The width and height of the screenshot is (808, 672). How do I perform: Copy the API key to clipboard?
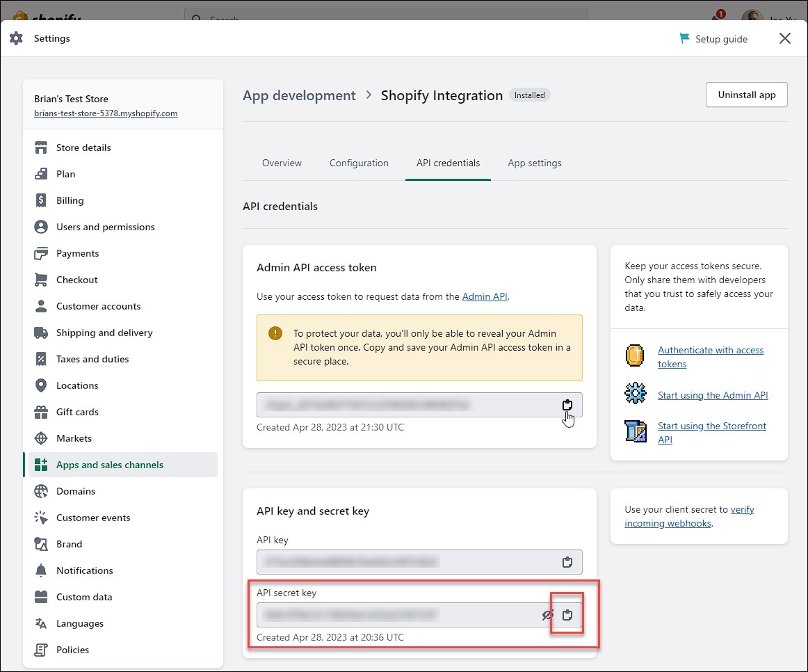click(x=567, y=562)
